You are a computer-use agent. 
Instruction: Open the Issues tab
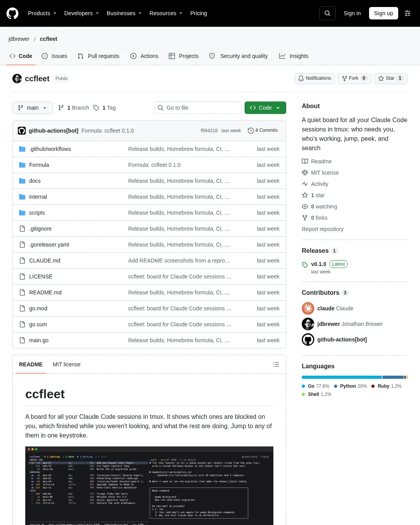click(54, 56)
